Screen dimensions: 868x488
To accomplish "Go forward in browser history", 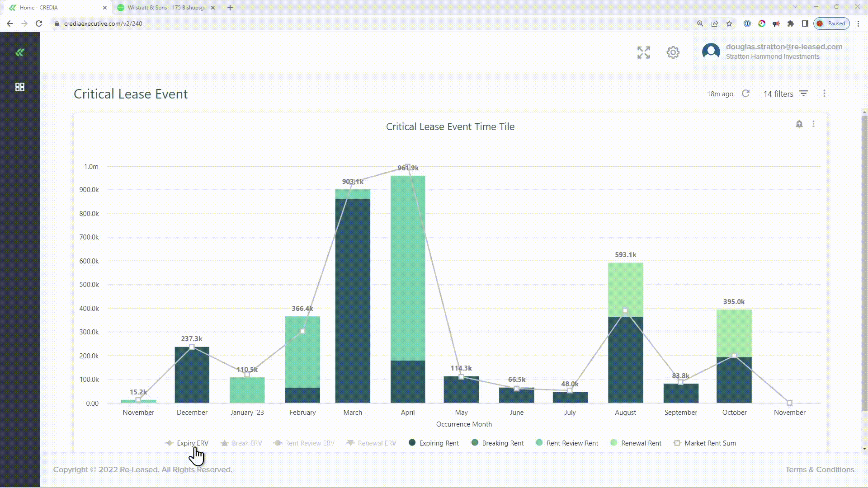I will [x=24, y=23].
